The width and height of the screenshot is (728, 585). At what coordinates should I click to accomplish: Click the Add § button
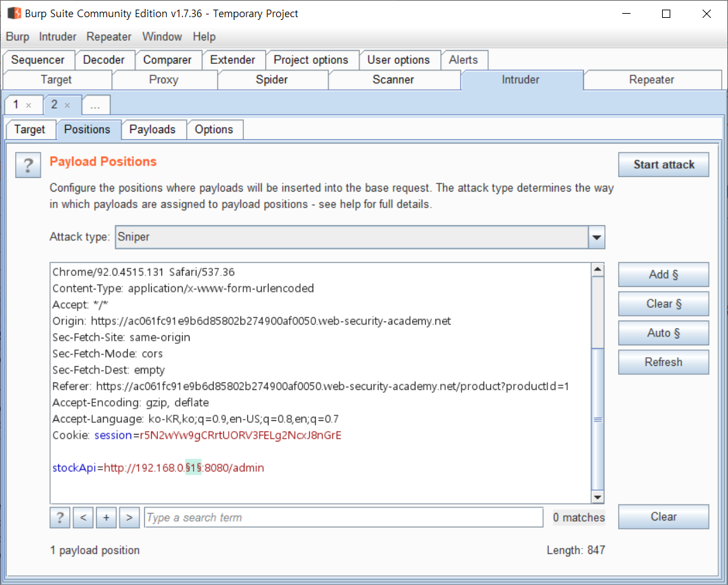click(664, 275)
